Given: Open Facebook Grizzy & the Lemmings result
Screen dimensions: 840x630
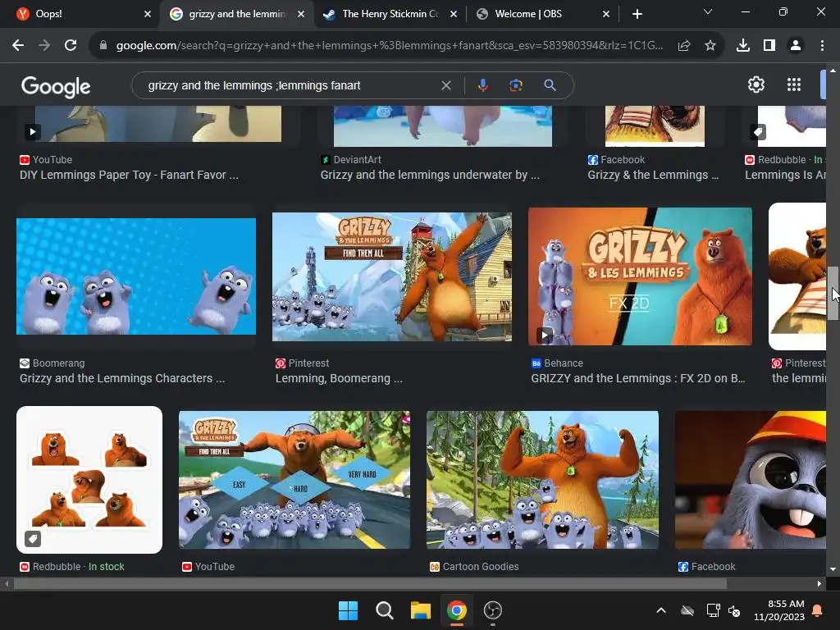Looking at the screenshot, I should coord(653,176).
